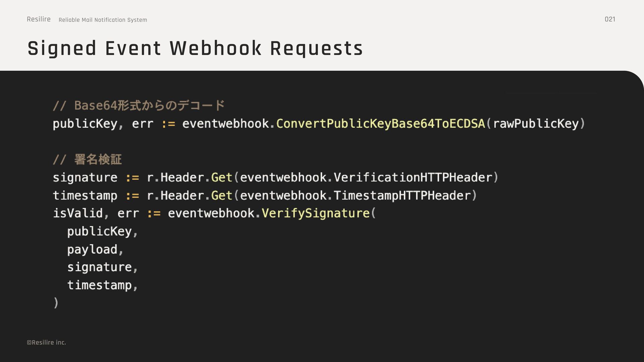Click the VerifySignature function call
644x362 pixels.
pos(315,214)
